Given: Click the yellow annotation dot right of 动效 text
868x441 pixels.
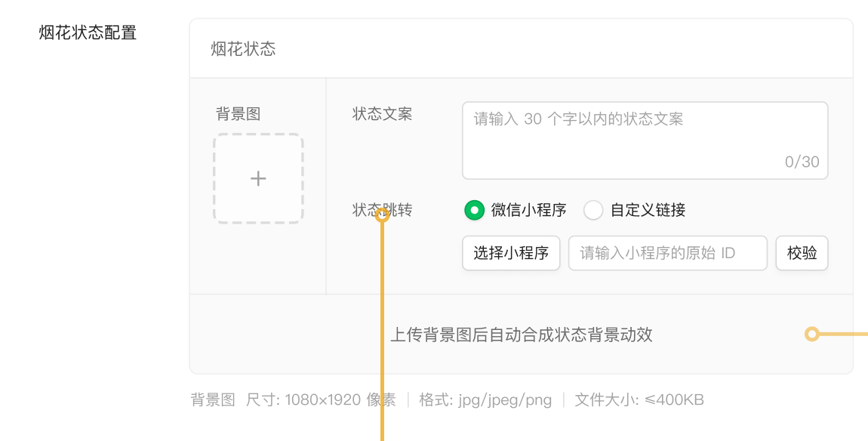Looking at the screenshot, I should click(812, 334).
